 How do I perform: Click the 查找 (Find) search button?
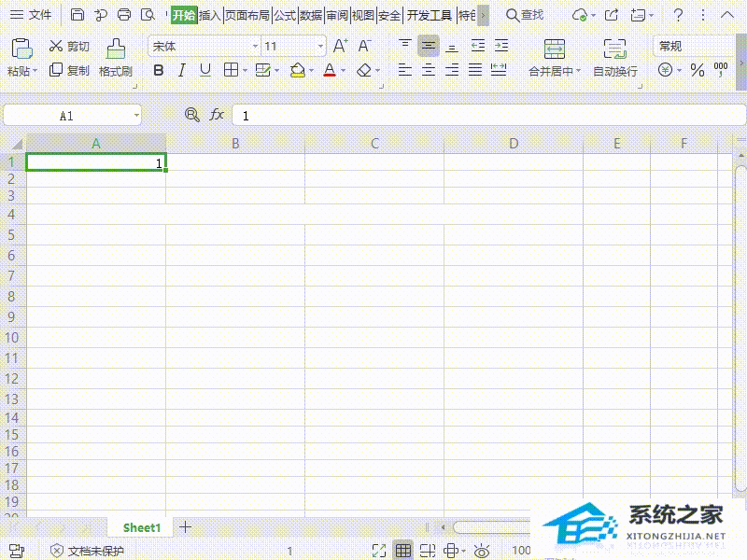(525, 15)
